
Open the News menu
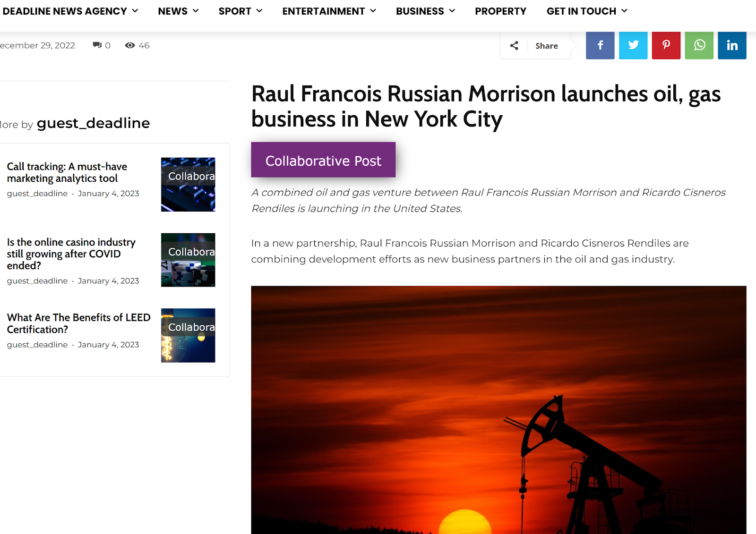coord(172,11)
